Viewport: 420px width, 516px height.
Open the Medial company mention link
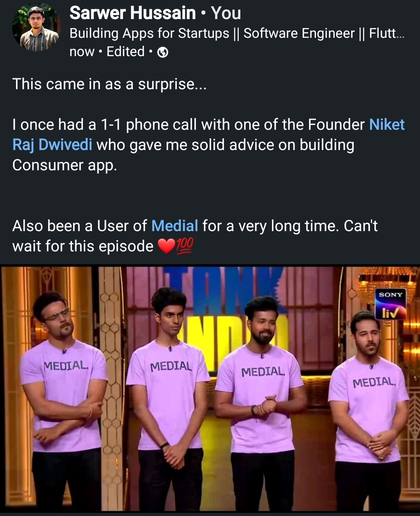(175, 226)
